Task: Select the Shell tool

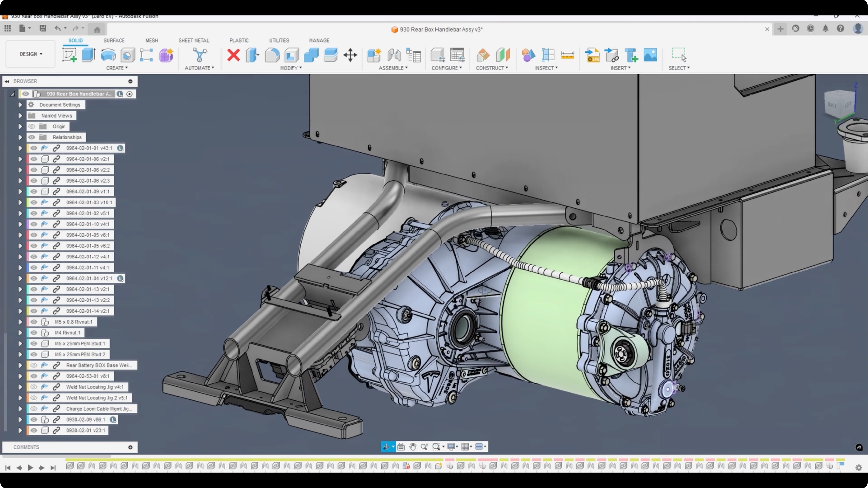Action: click(x=291, y=55)
